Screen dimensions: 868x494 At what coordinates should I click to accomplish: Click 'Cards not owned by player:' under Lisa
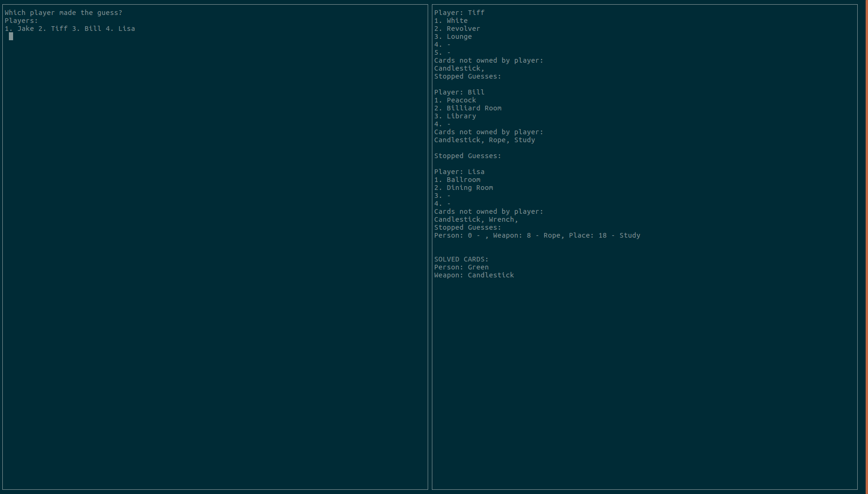pos(489,211)
